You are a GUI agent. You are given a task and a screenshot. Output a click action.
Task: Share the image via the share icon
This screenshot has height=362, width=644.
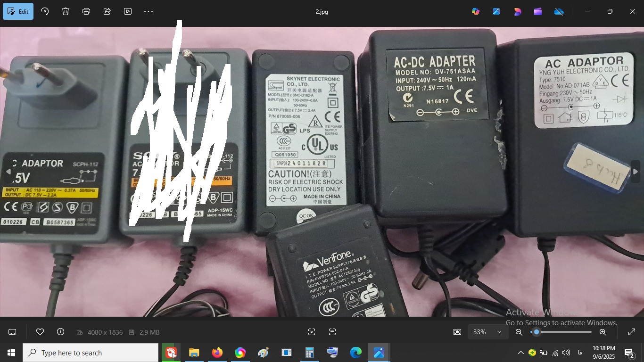(x=107, y=11)
